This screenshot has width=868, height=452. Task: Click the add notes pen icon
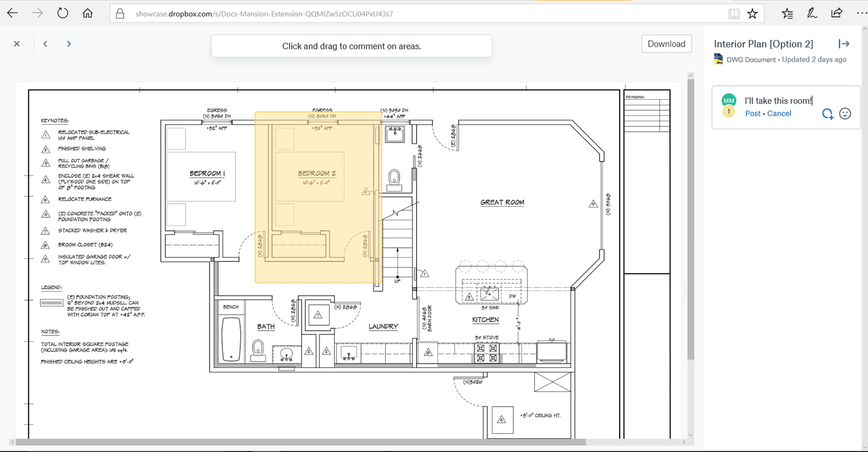[812, 14]
